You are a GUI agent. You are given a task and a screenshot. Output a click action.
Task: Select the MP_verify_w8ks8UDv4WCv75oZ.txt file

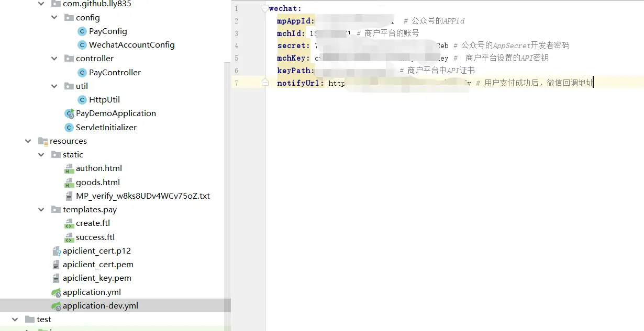pyautogui.click(x=143, y=196)
